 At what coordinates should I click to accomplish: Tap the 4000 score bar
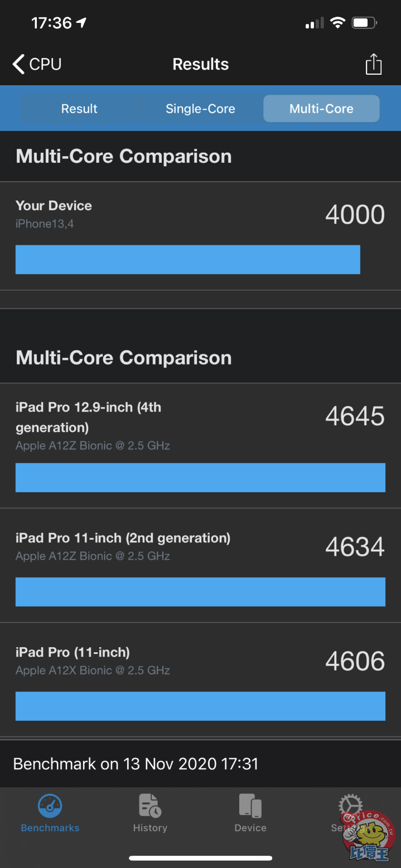tap(187, 260)
